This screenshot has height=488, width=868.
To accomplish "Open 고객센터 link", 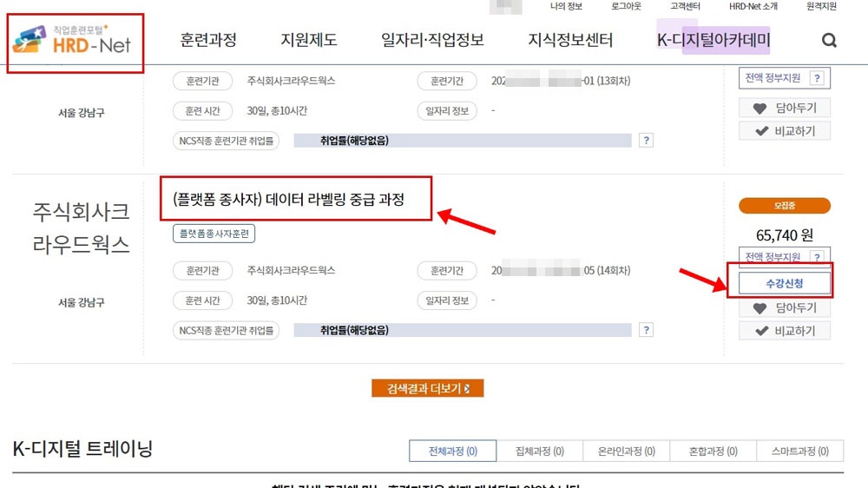I will click(686, 6).
